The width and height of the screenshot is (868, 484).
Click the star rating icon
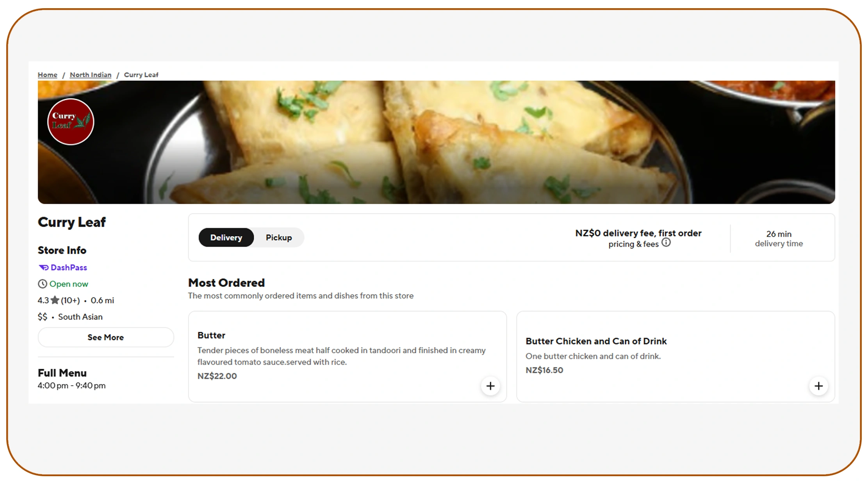55,300
